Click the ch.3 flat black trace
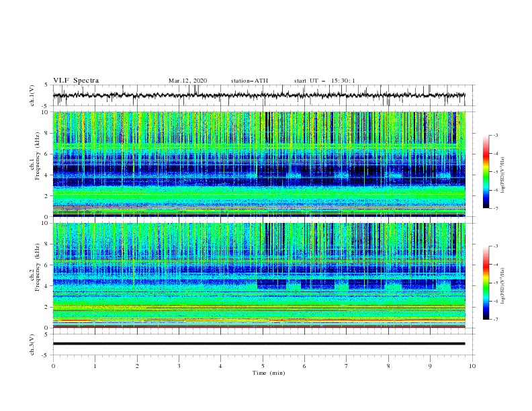The height and width of the screenshot is (411, 532). point(259,344)
